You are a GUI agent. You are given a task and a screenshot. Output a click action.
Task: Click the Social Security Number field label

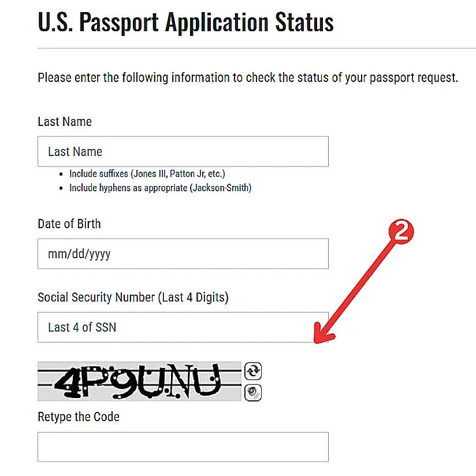coord(132,297)
